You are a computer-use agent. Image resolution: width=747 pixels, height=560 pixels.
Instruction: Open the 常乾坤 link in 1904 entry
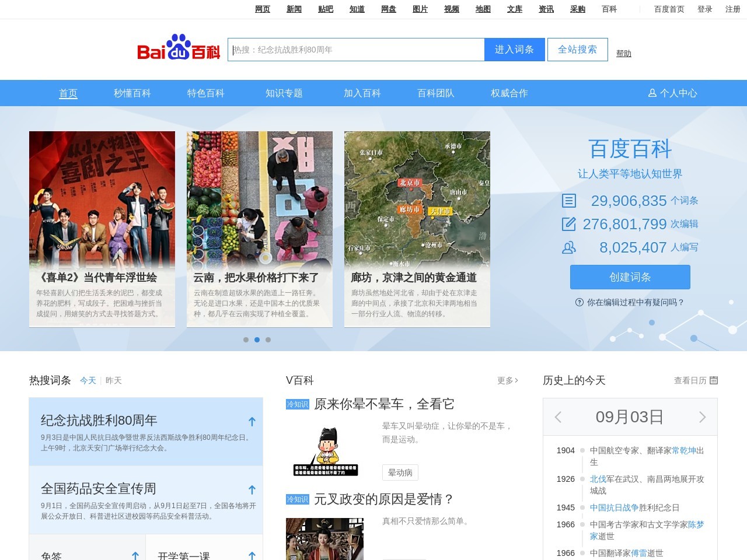[x=684, y=450]
